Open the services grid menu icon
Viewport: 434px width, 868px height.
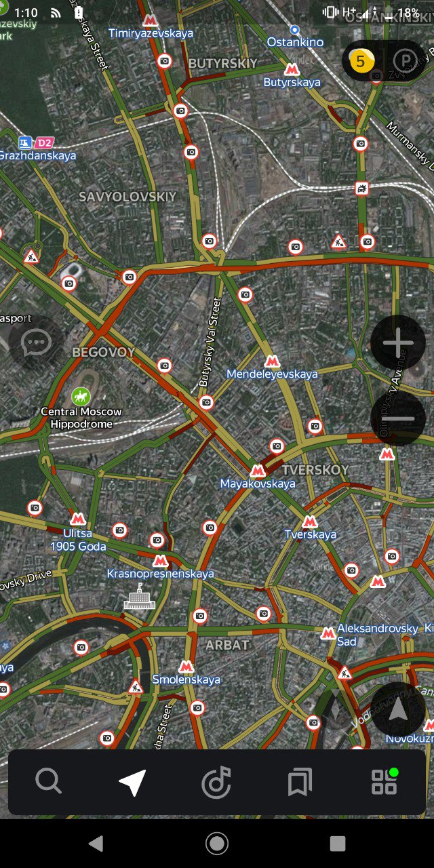(x=384, y=781)
